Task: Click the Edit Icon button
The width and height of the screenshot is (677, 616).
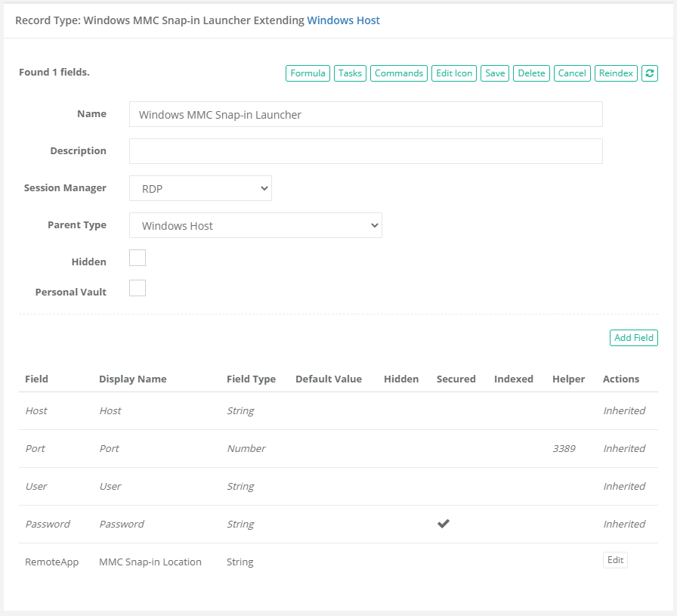Action: (x=454, y=73)
